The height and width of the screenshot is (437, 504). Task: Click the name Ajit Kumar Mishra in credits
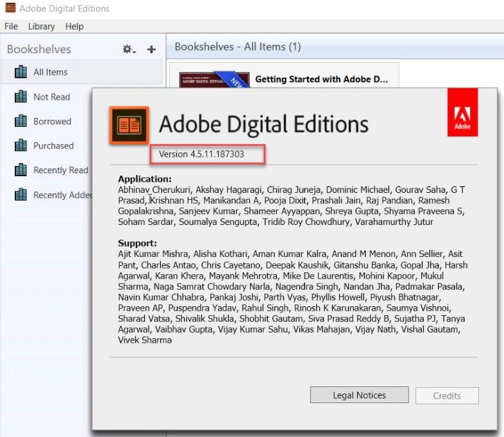[153, 254]
